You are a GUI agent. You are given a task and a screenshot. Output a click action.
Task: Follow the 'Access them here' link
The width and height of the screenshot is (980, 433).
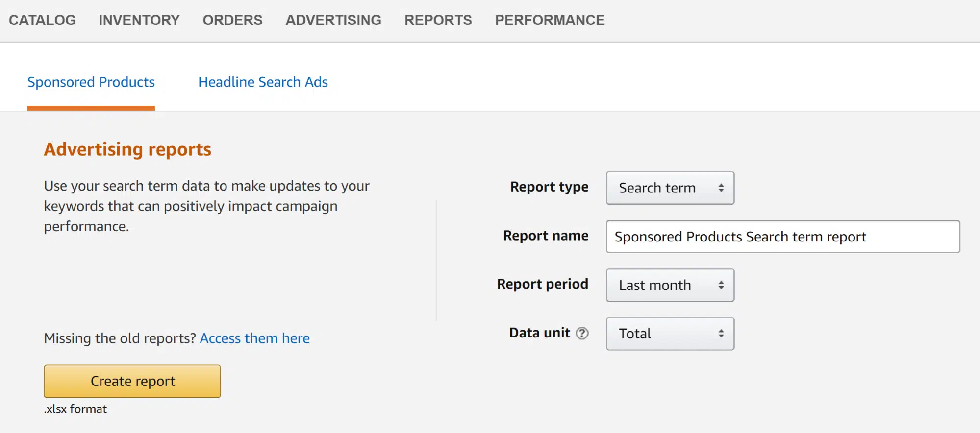point(254,338)
